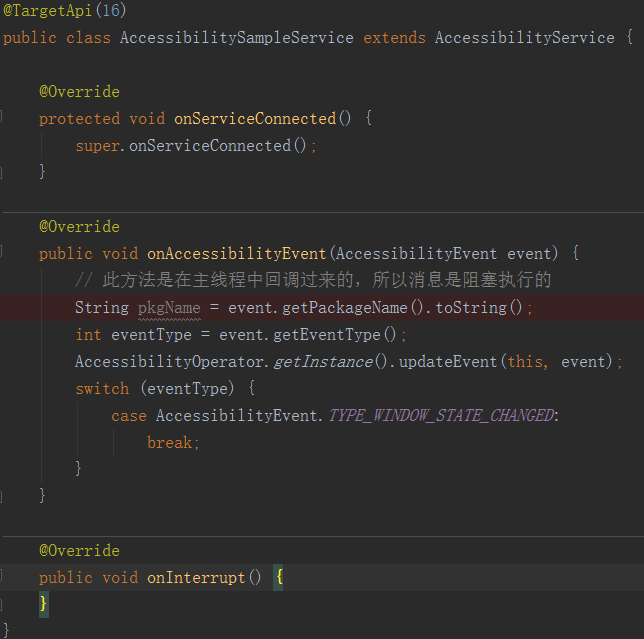Click the toString() call
Image resolution: width=644 pixels, height=639 pixels.
click(479, 308)
